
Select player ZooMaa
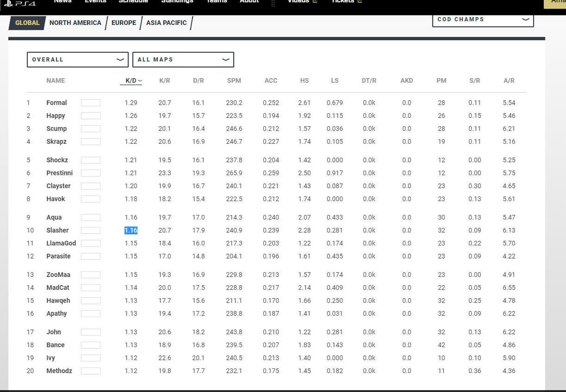click(x=58, y=275)
